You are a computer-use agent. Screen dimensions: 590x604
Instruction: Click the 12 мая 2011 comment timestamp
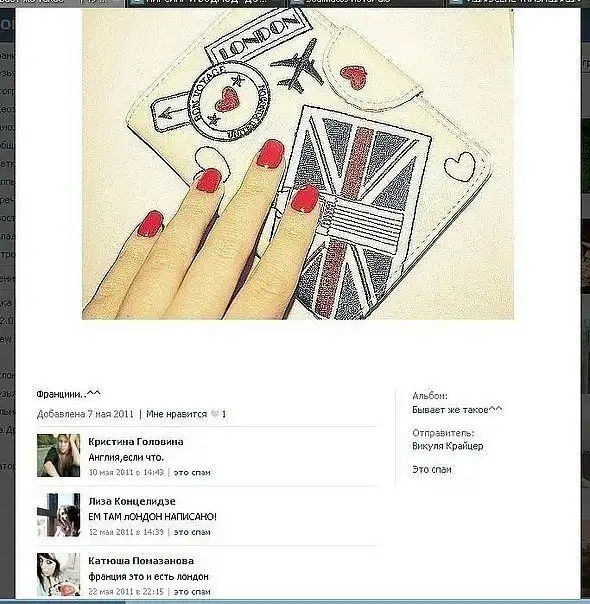click(x=126, y=532)
